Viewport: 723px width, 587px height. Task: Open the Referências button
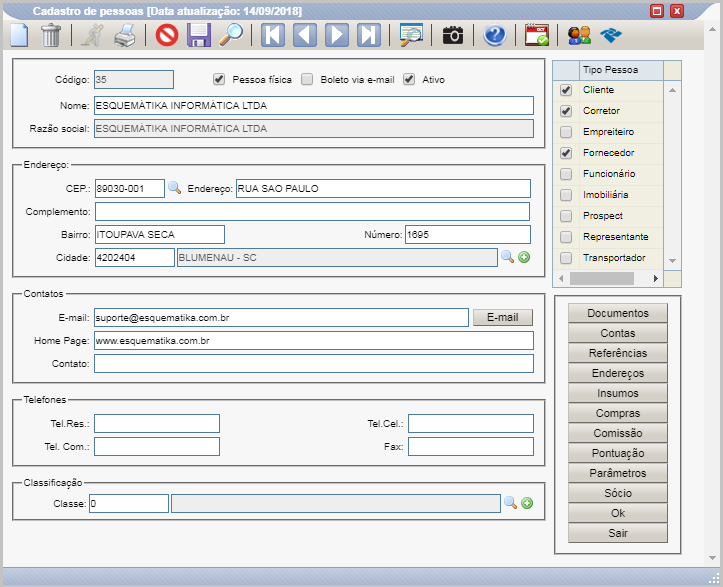coord(618,353)
